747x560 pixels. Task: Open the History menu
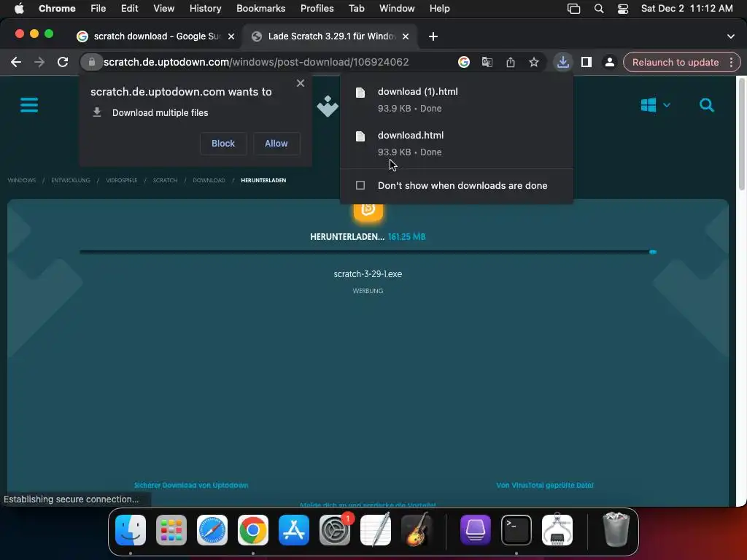pyautogui.click(x=205, y=9)
